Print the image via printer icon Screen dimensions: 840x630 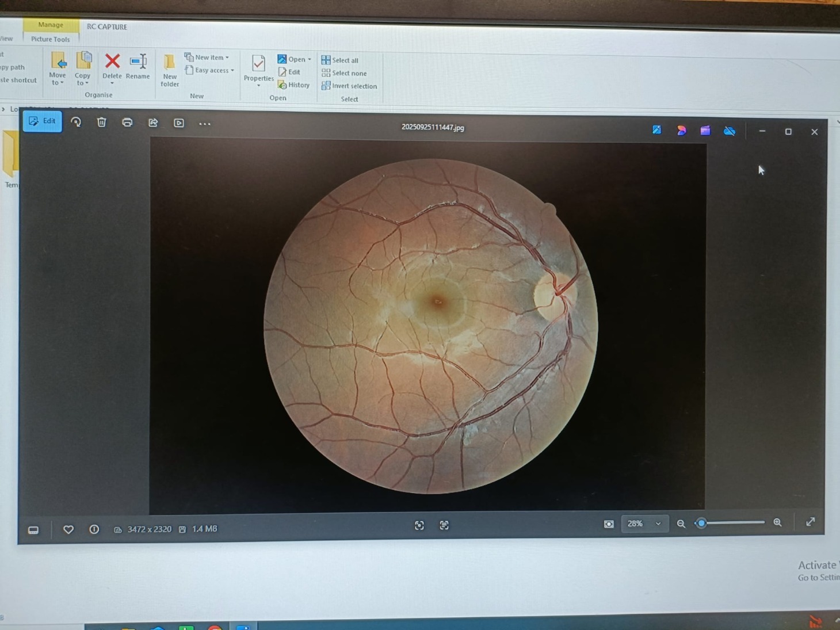tap(127, 123)
